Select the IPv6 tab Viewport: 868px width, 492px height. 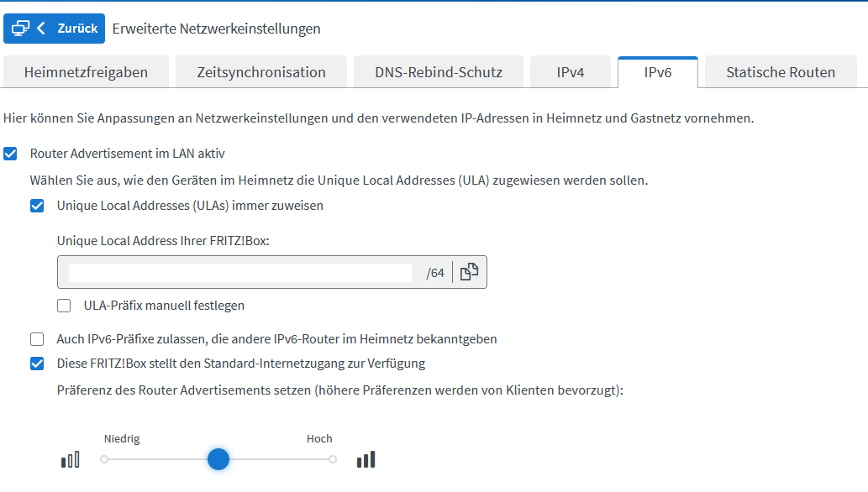point(658,72)
